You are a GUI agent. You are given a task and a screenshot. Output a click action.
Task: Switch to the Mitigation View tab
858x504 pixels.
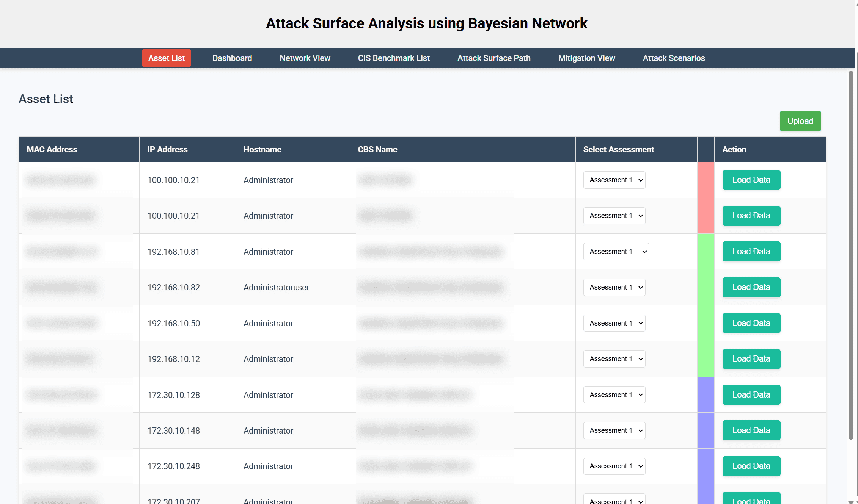tap(586, 58)
